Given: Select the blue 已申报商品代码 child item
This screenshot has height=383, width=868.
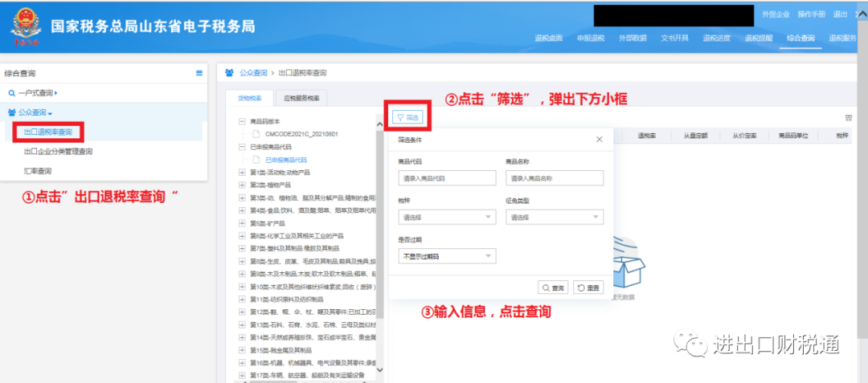Looking at the screenshot, I should [x=285, y=160].
